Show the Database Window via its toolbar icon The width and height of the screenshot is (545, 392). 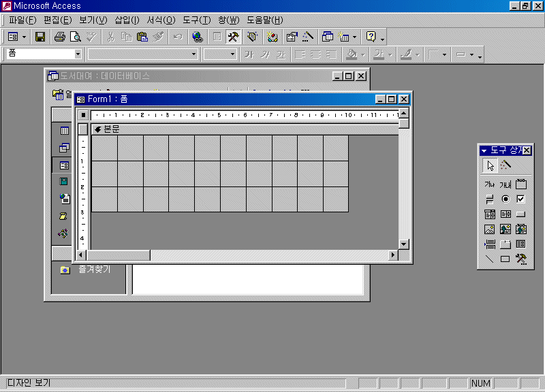[x=328, y=37]
